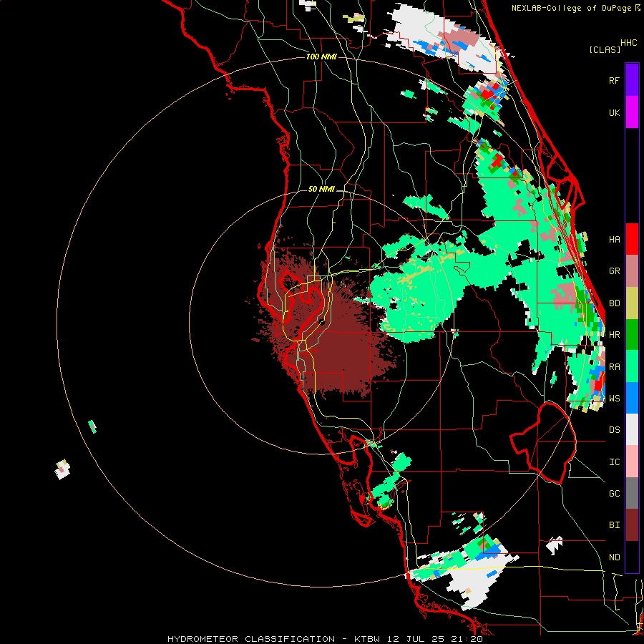Click the small green-pink echo over the Gulf

(x=92, y=426)
